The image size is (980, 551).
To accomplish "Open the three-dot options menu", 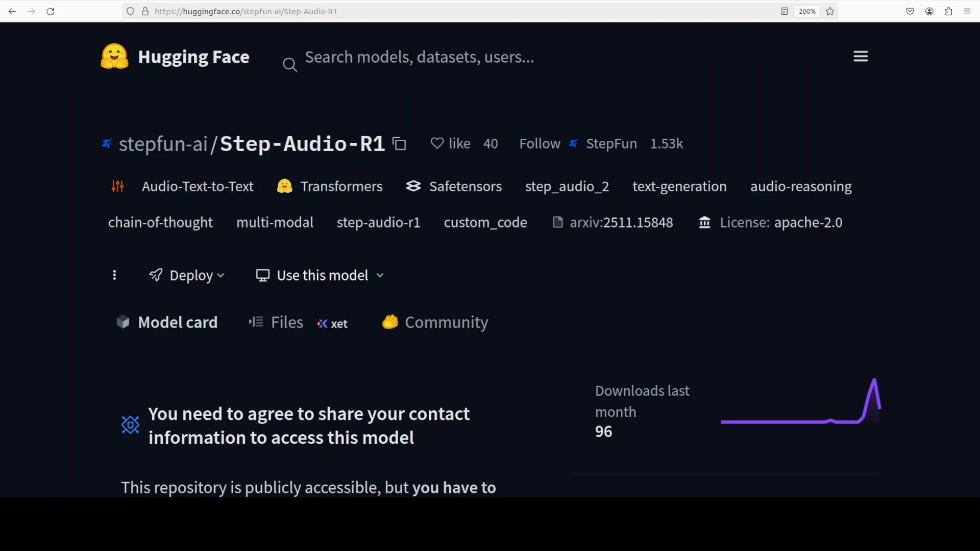I will pos(114,275).
